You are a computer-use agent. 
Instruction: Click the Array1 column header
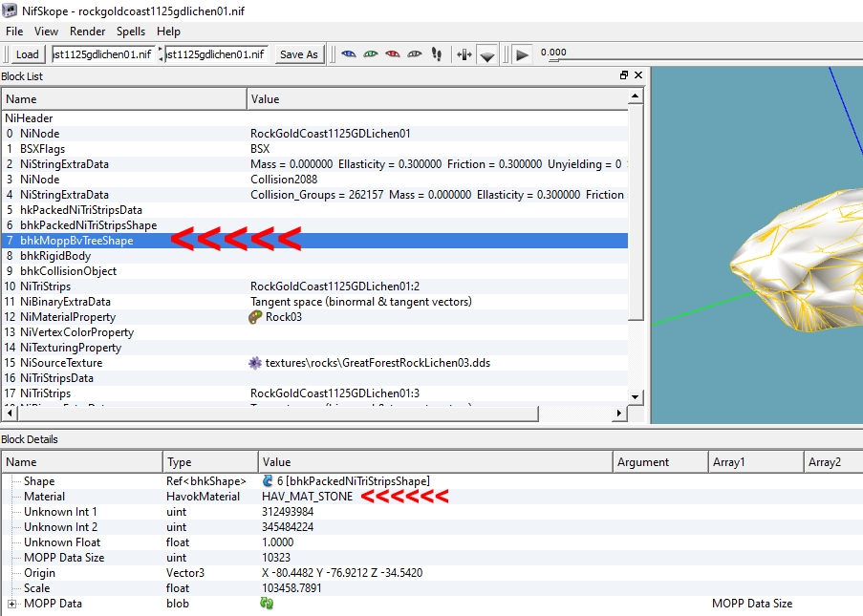click(x=756, y=462)
